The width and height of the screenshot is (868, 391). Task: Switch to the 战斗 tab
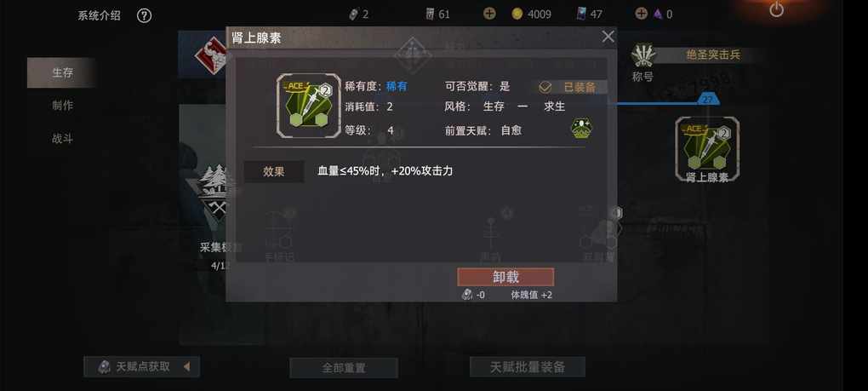(62, 139)
